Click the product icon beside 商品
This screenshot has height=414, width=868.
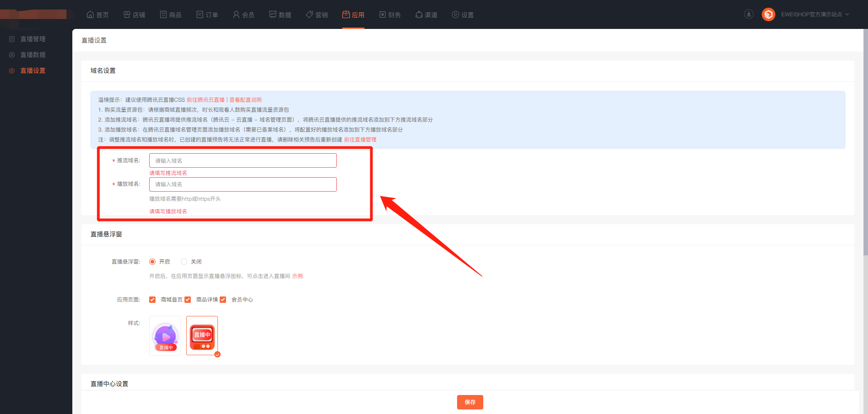163,14
